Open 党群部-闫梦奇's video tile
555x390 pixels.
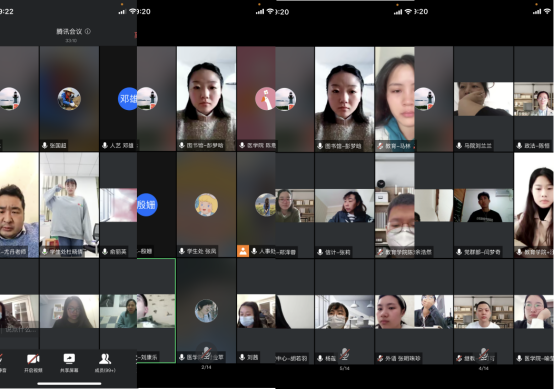(483, 205)
